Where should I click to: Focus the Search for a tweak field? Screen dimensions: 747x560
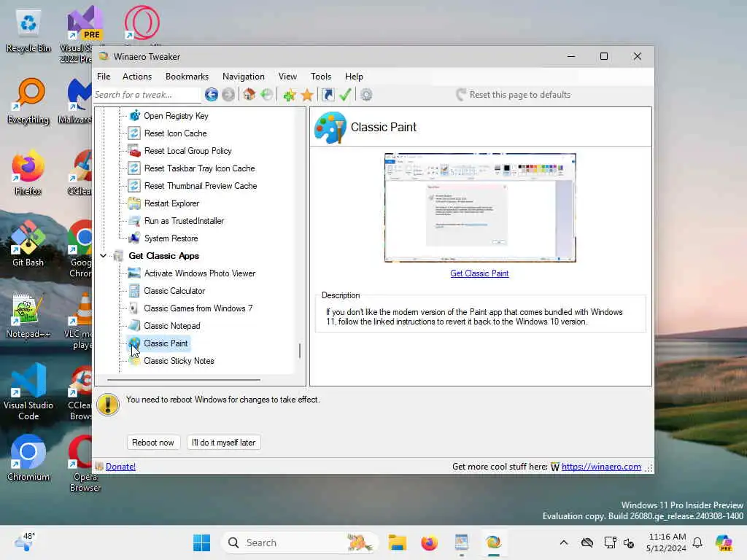click(147, 95)
